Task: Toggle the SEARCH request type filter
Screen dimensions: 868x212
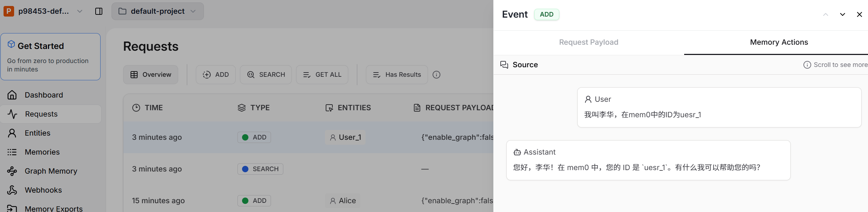Action: pos(266,75)
